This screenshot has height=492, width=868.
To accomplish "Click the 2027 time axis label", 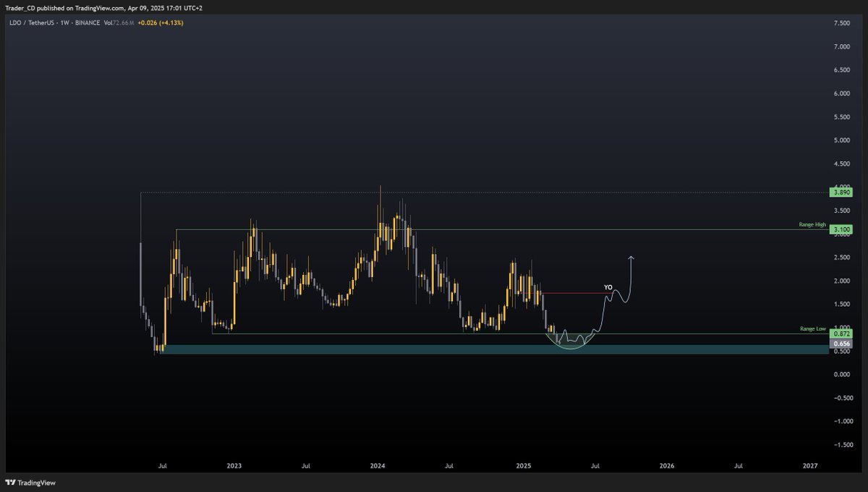I will click(811, 467).
